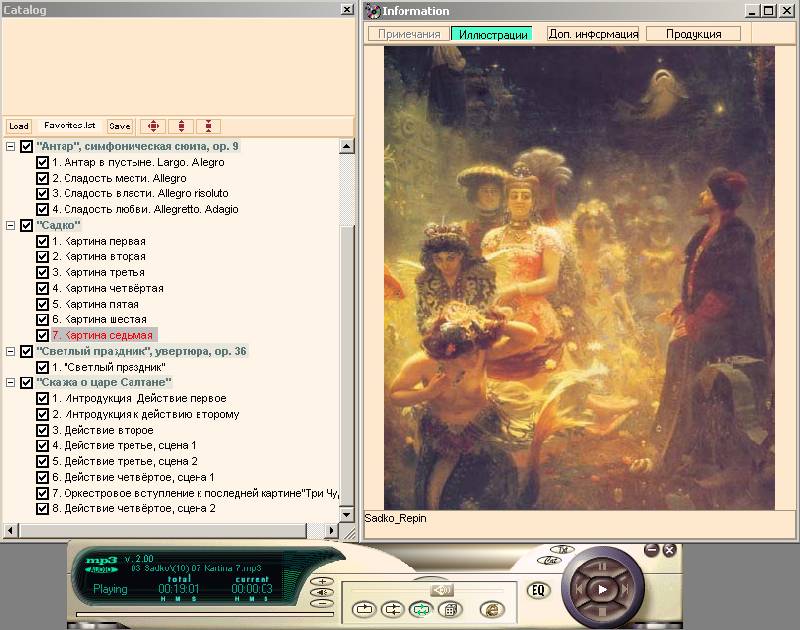Pause playback using the dial's top button
The image size is (800, 630).
pos(602,566)
